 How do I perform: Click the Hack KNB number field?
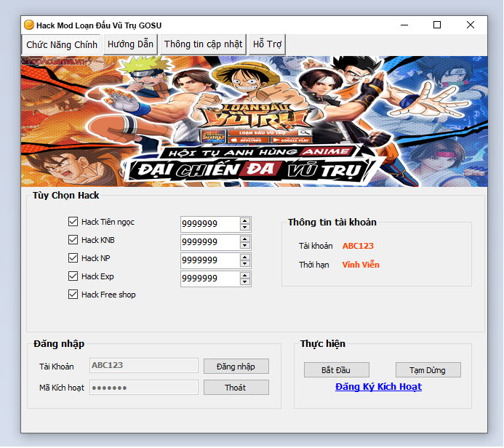pyautogui.click(x=210, y=242)
